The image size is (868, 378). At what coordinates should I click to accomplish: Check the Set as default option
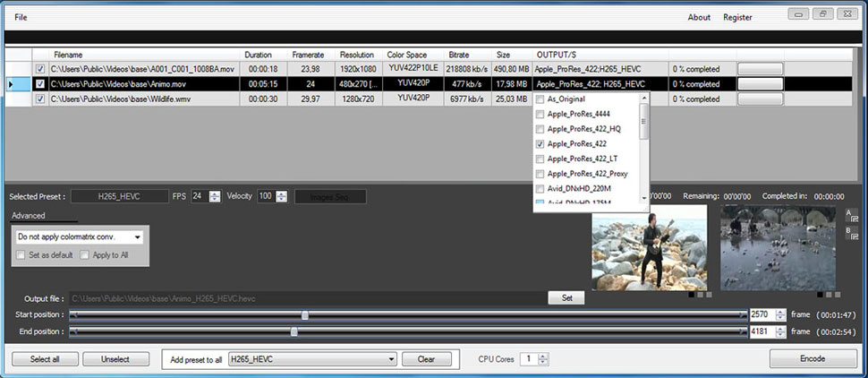[21, 255]
